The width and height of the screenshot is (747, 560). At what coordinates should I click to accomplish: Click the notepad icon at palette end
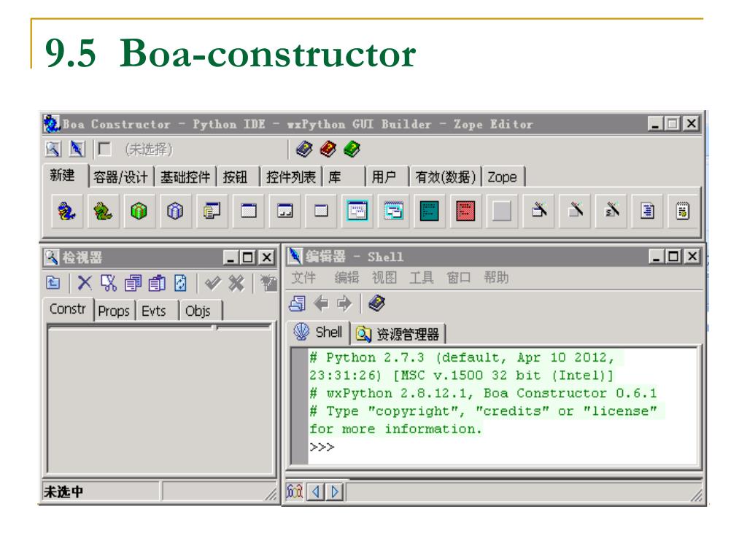coord(683,211)
